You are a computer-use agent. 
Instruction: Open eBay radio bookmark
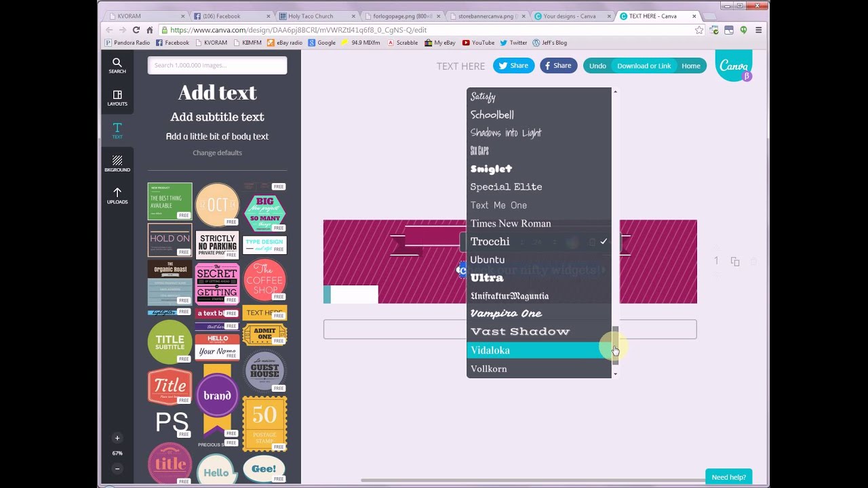[285, 43]
